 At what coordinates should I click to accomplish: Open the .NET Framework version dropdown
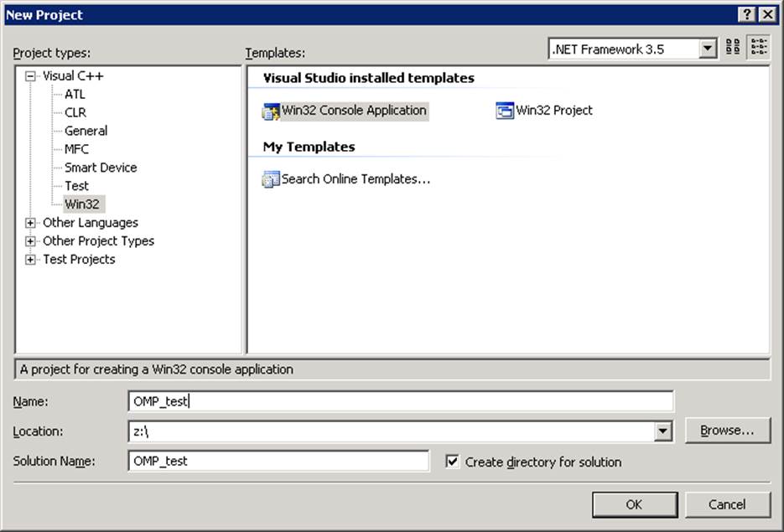point(707,49)
